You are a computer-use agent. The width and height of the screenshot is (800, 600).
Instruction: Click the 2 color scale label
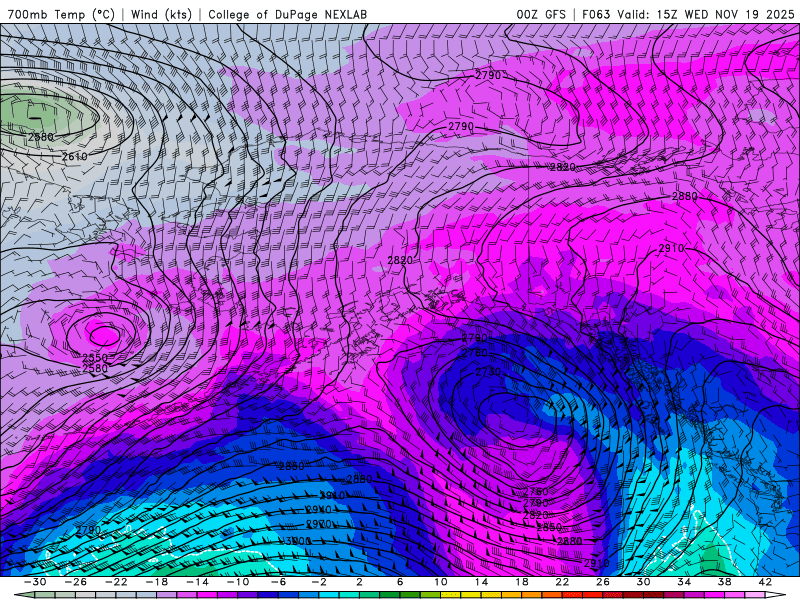pyautogui.click(x=359, y=582)
